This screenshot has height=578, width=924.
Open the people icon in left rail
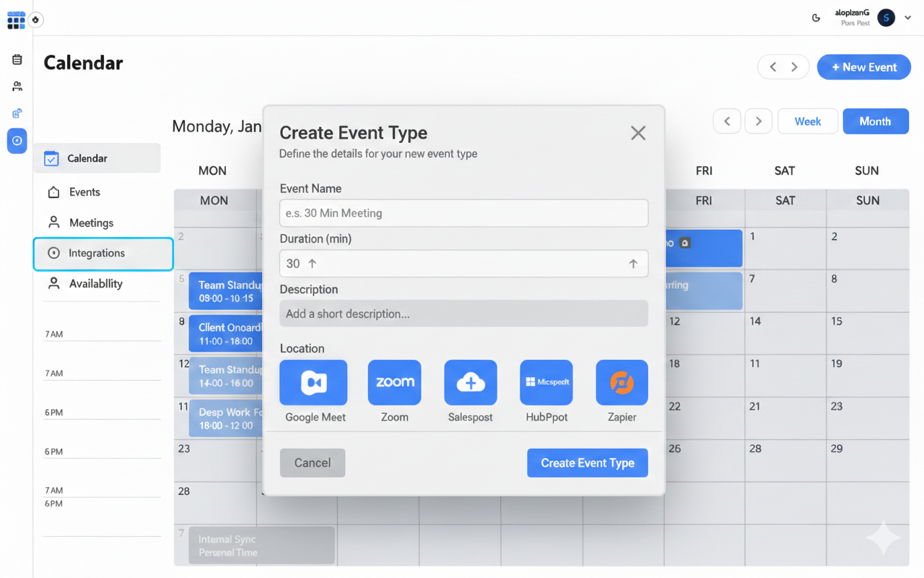(17, 87)
